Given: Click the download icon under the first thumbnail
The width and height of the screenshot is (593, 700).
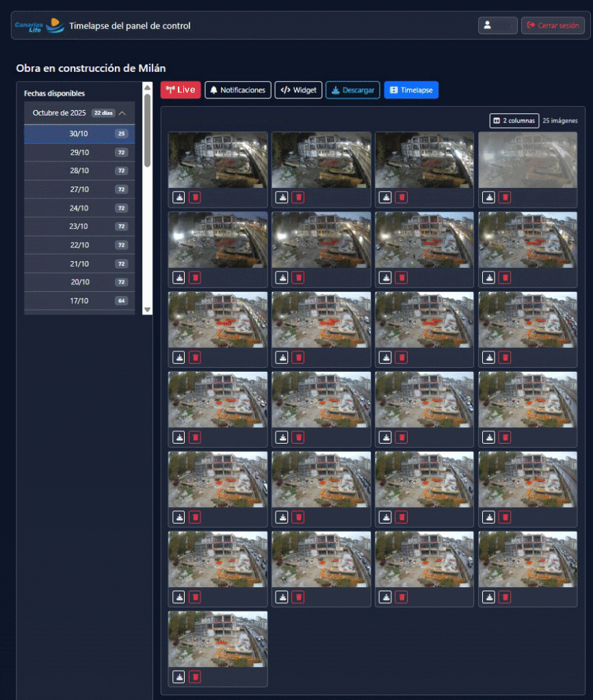Looking at the screenshot, I should tap(179, 198).
